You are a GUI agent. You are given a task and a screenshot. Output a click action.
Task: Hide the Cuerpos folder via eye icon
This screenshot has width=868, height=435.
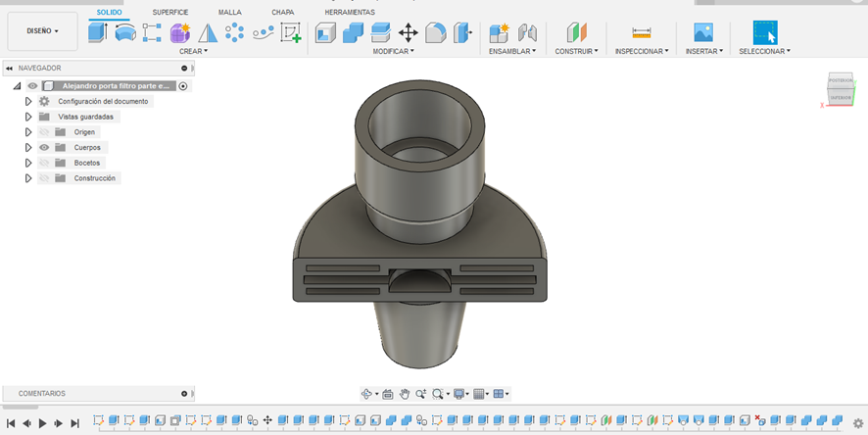[x=44, y=147]
